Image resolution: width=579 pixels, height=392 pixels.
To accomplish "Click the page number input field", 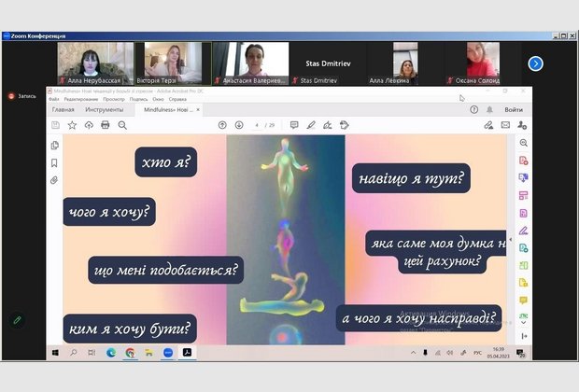I will (257, 125).
